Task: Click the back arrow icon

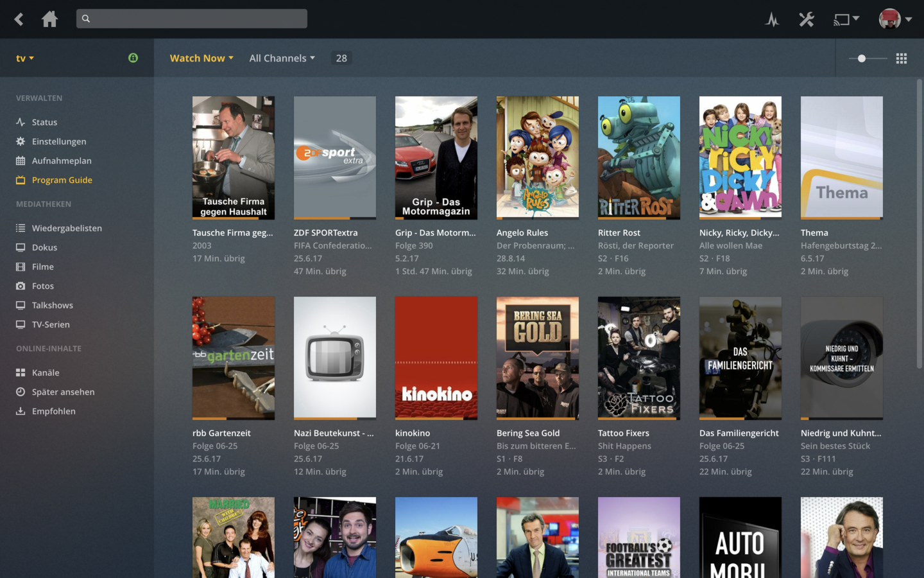Action: (19, 19)
